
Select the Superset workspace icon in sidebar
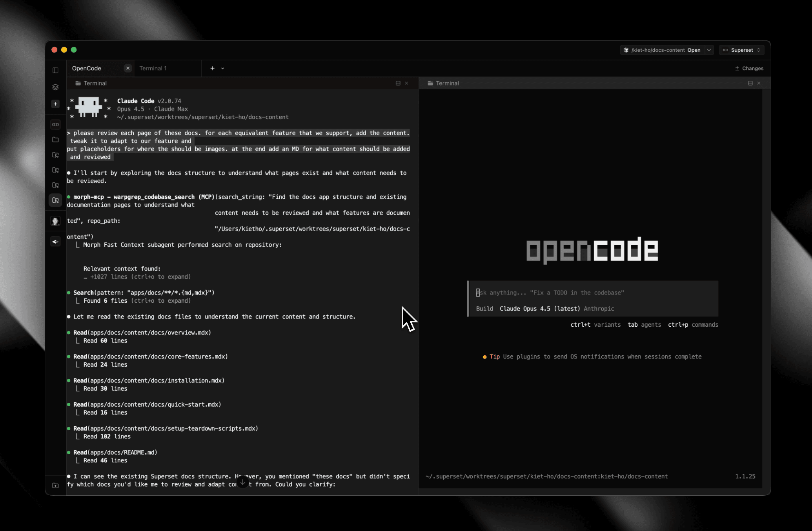55,124
